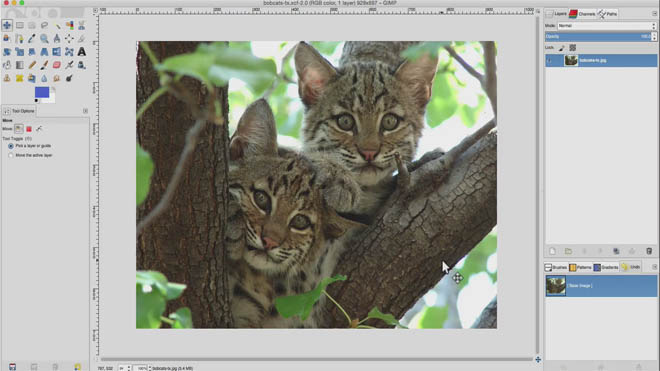Select the Blur/Sharpen droplet tool
This screenshot has width=660, height=371.
44,78
